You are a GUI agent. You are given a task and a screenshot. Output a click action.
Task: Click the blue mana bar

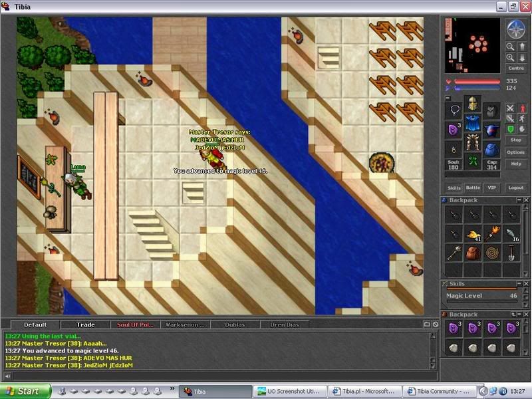point(477,88)
